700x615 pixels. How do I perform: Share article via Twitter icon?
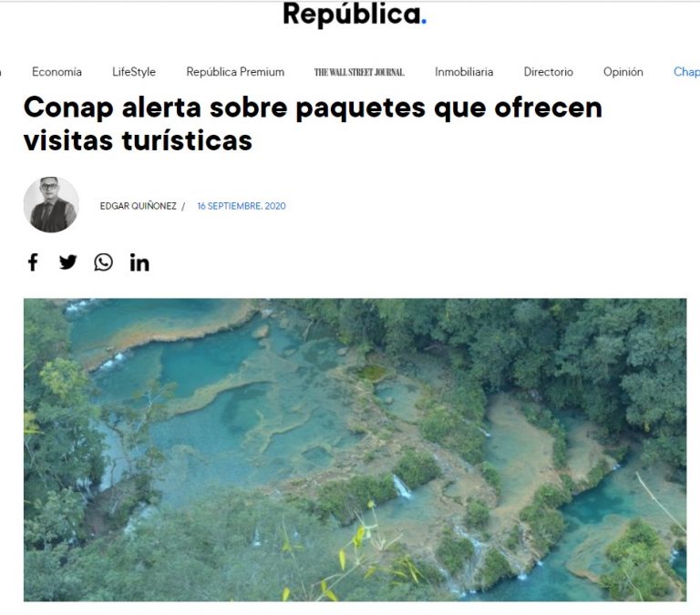tap(67, 262)
